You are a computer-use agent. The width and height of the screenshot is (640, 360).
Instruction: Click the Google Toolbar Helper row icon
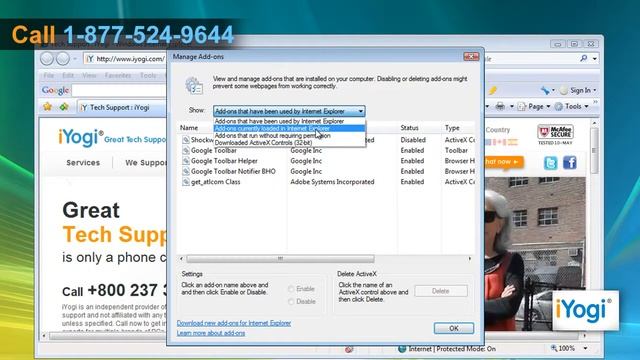[x=186, y=161]
